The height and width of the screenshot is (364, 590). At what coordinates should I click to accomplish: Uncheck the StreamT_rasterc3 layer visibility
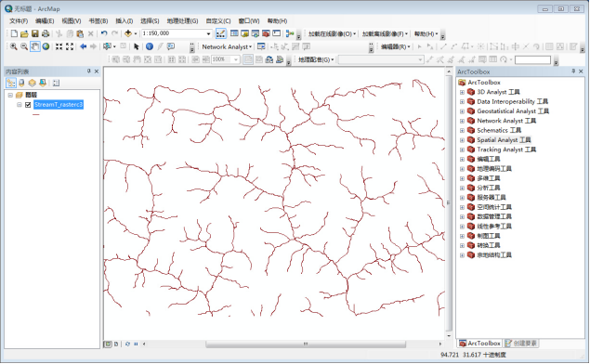[x=28, y=105]
